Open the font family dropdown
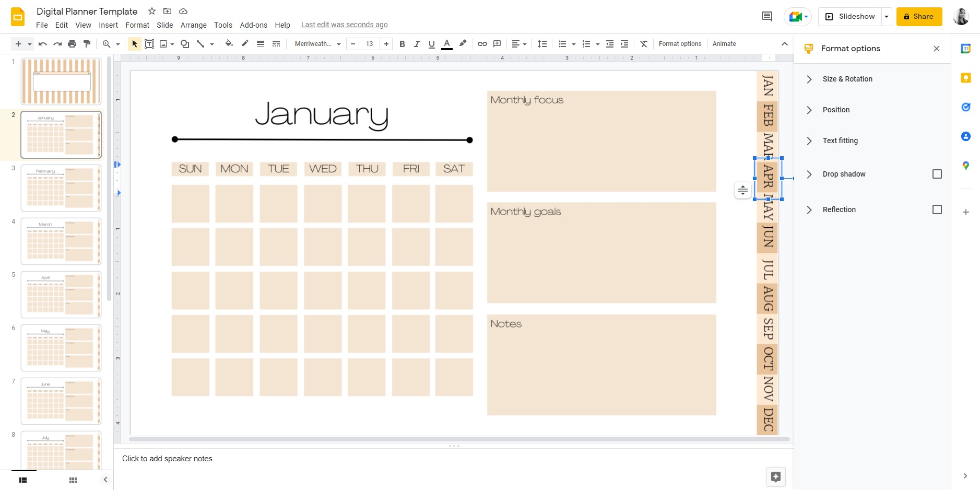This screenshot has width=980, height=490. click(x=317, y=44)
